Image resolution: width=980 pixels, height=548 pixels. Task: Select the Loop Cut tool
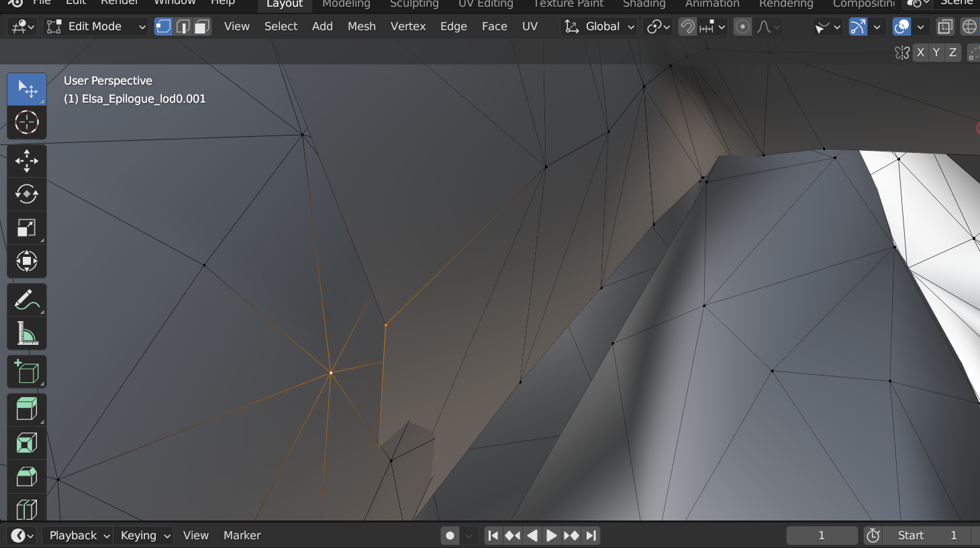(x=27, y=508)
